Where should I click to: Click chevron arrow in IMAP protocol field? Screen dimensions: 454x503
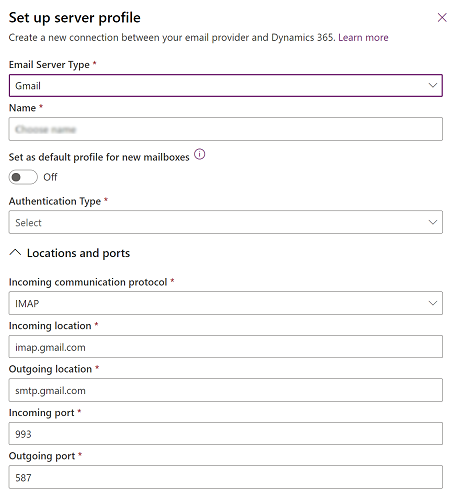click(433, 303)
